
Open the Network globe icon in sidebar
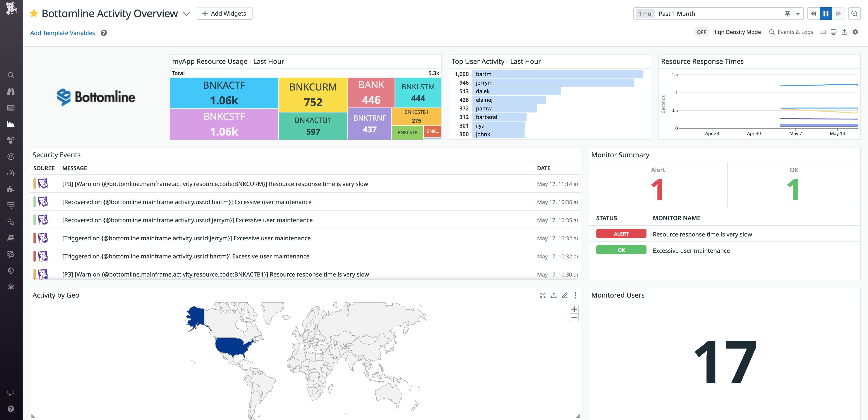[11, 287]
